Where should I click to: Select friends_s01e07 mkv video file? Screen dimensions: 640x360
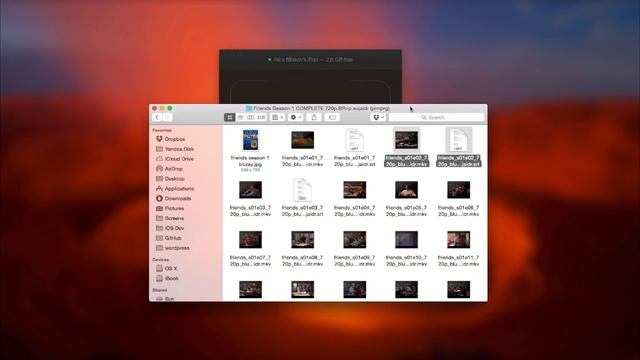250,240
